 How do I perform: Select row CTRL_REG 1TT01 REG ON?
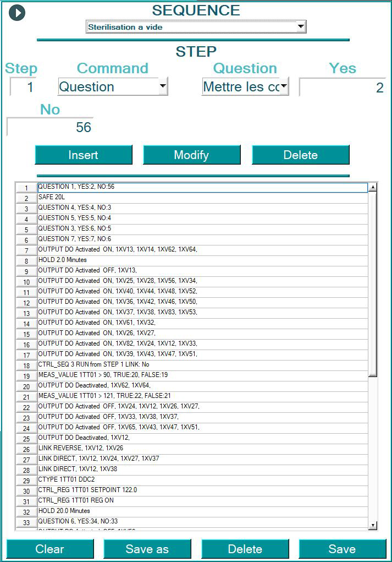pos(203,501)
